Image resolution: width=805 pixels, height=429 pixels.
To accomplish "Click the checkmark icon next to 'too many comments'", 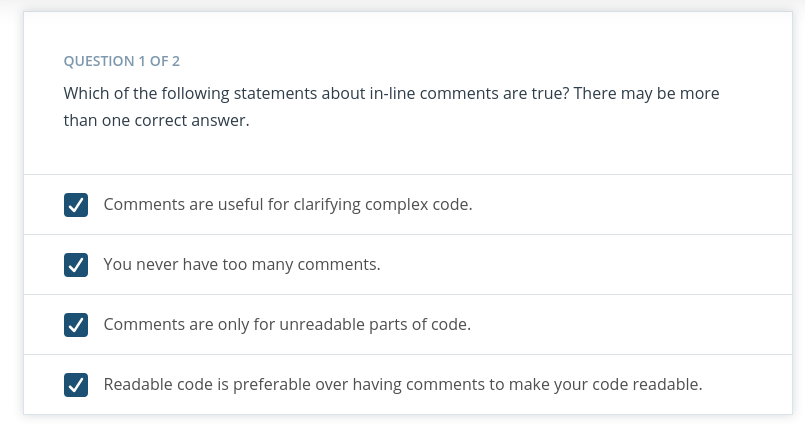I will (76, 265).
